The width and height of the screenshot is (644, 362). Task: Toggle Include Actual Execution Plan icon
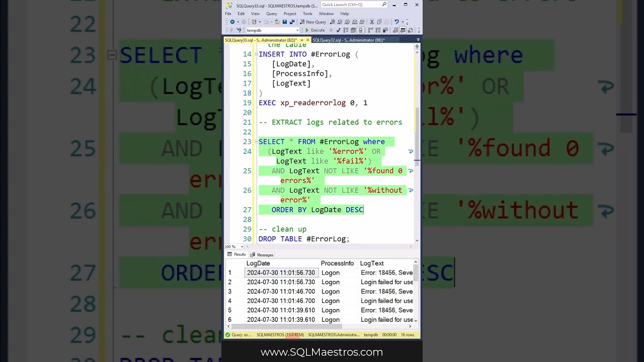pos(370,30)
